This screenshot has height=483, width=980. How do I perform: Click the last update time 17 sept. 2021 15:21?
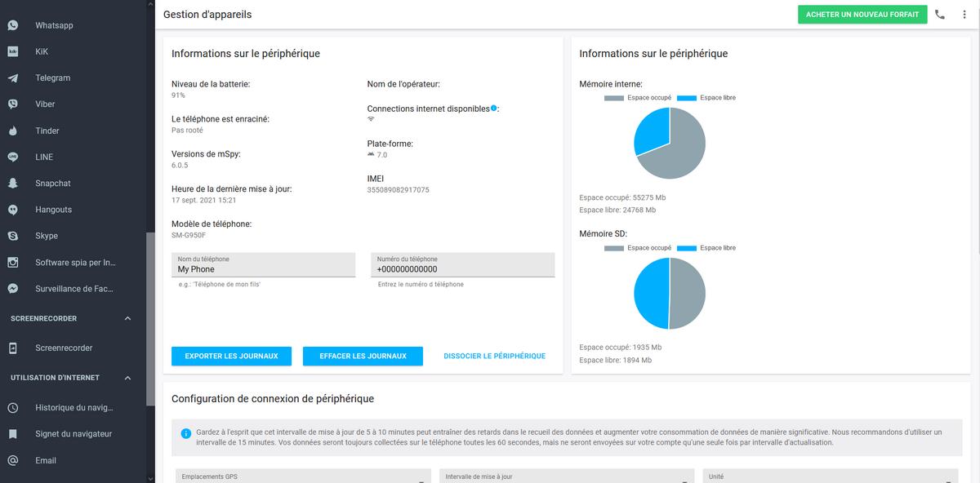[x=204, y=200]
